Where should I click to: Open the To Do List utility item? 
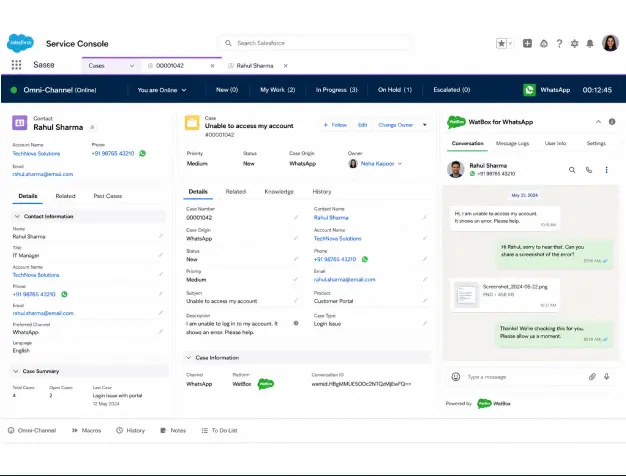tap(219, 430)
